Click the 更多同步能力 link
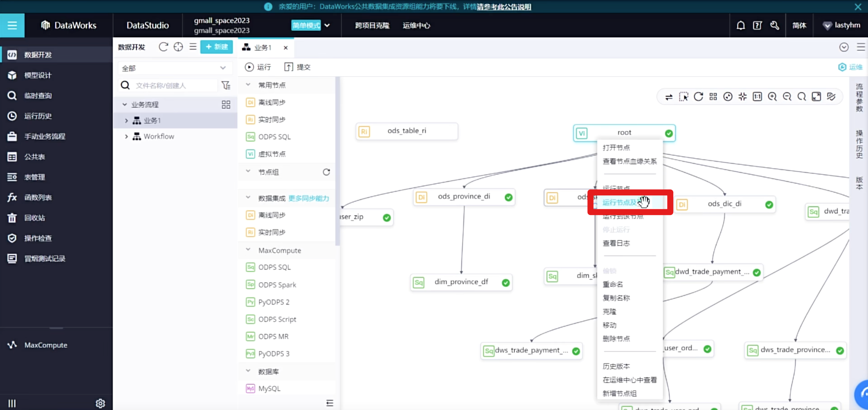868x410 pixels. [309, 198]
